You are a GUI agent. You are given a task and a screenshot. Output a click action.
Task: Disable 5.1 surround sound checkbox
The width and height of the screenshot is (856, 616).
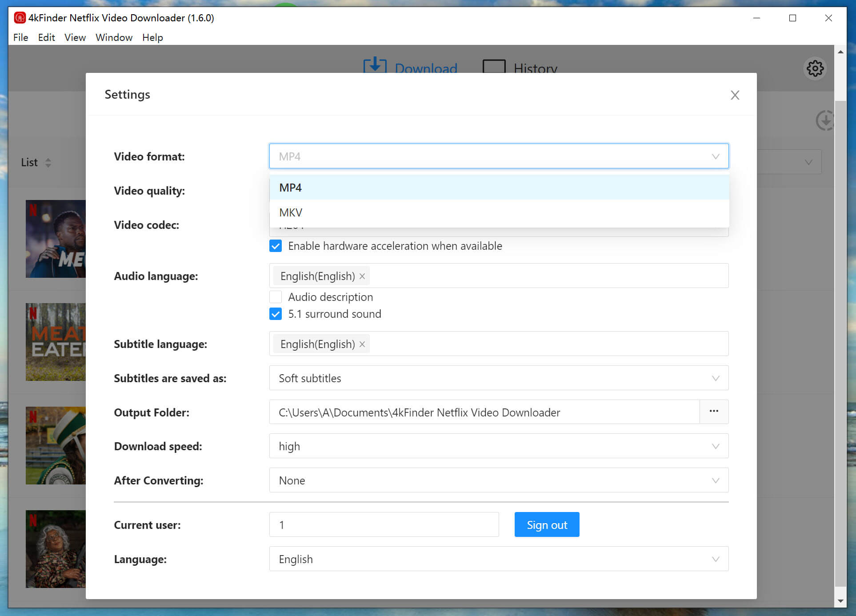click(276, 314)
